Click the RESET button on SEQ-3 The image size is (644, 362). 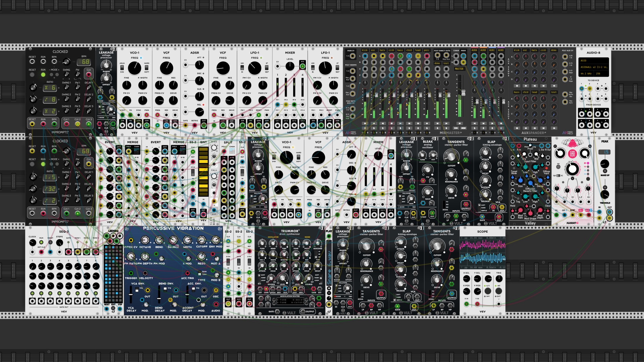(x=50, y=242)
